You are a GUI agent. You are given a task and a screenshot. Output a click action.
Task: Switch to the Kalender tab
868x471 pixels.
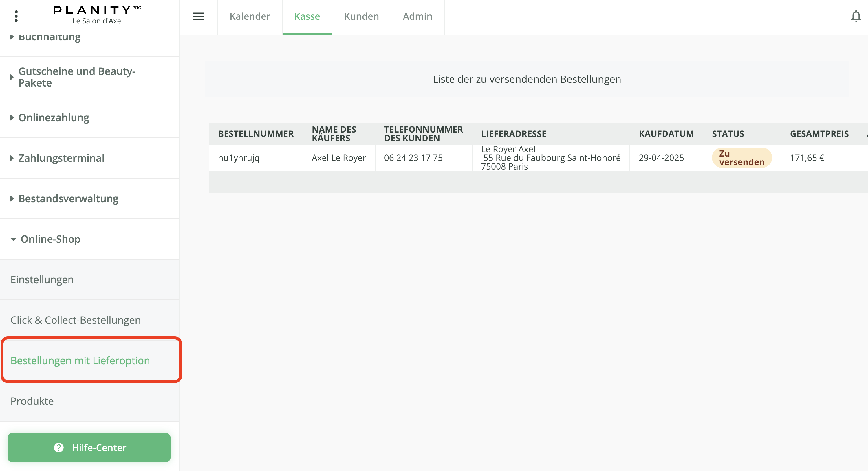[x=250, y=16]
